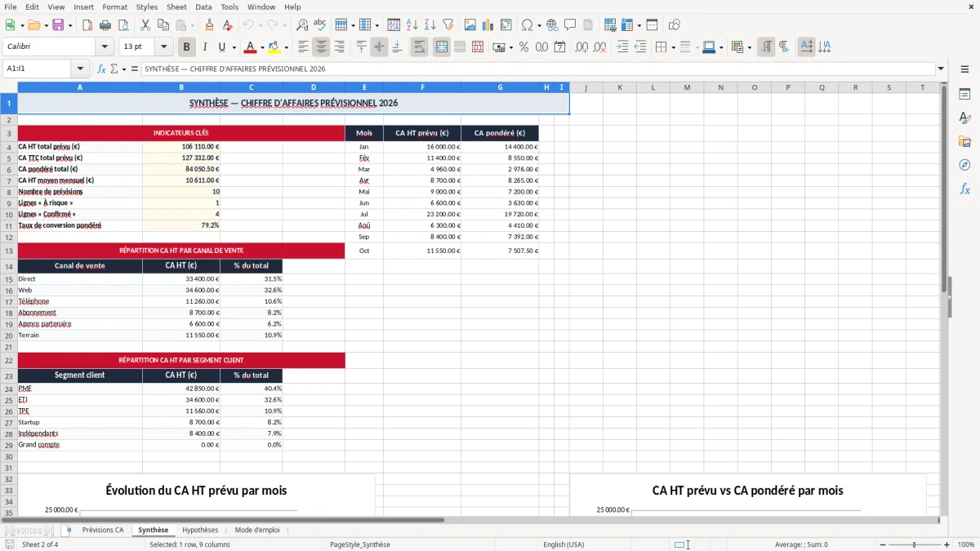Activate the Clone Formatting paintbrush
The width and height of the screenshot is (980, 551).
210,25
